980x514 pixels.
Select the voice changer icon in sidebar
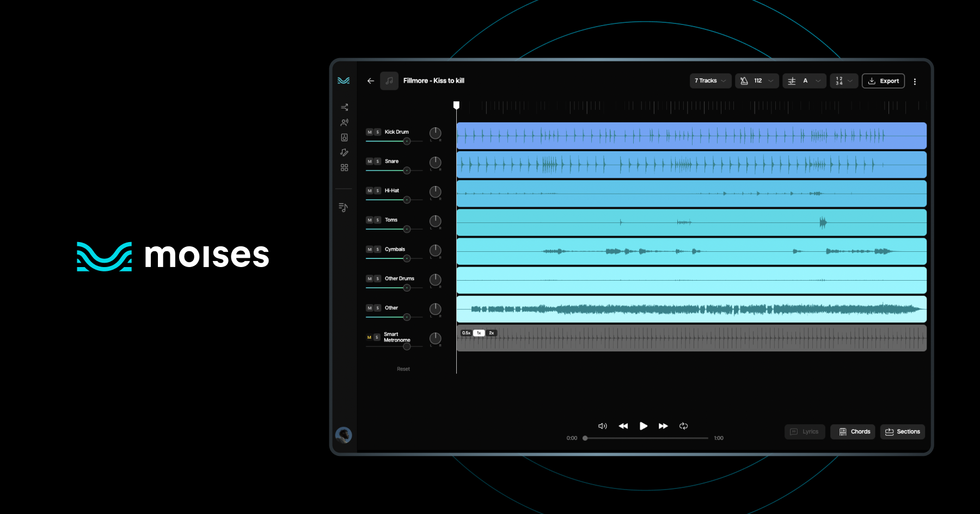344,122
